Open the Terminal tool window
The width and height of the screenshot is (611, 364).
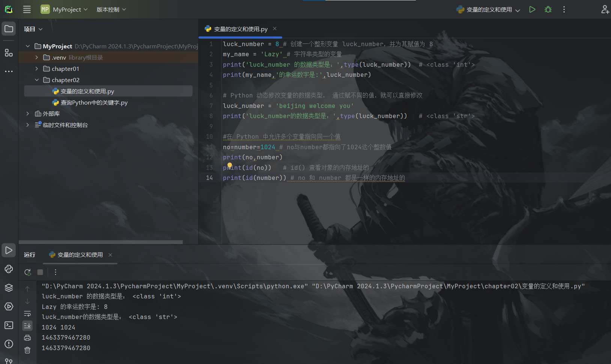tap(9, 325)
